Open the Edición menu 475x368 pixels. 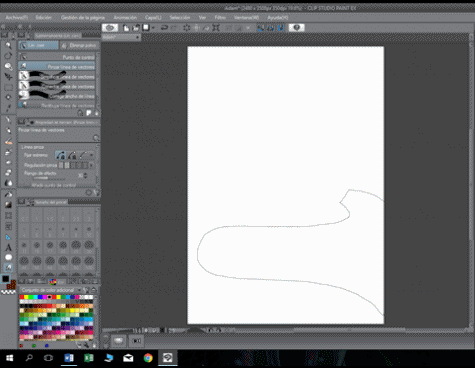point(44,17)
